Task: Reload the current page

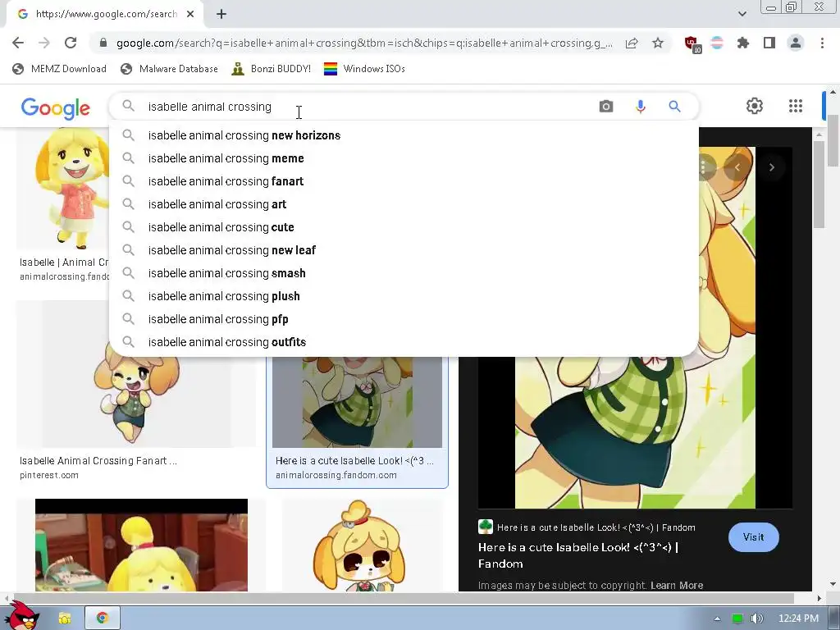Action: [x=71, y=43]
